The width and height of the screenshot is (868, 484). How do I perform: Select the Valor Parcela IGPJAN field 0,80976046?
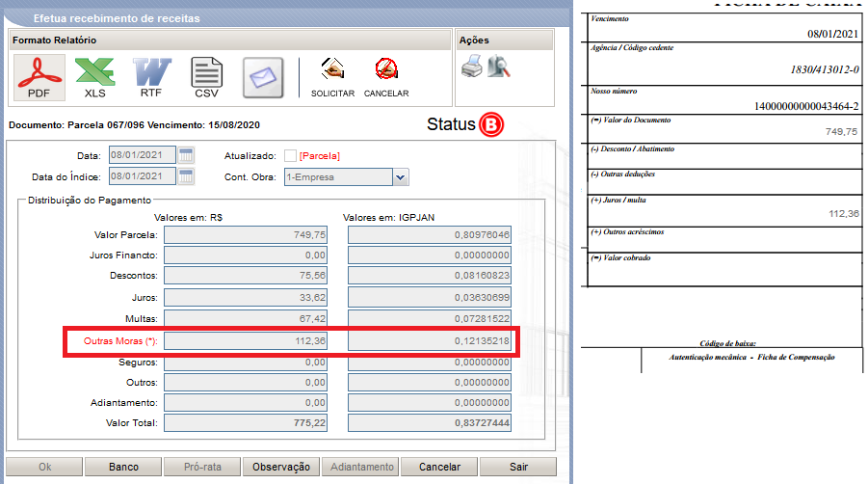click(430, 235)
